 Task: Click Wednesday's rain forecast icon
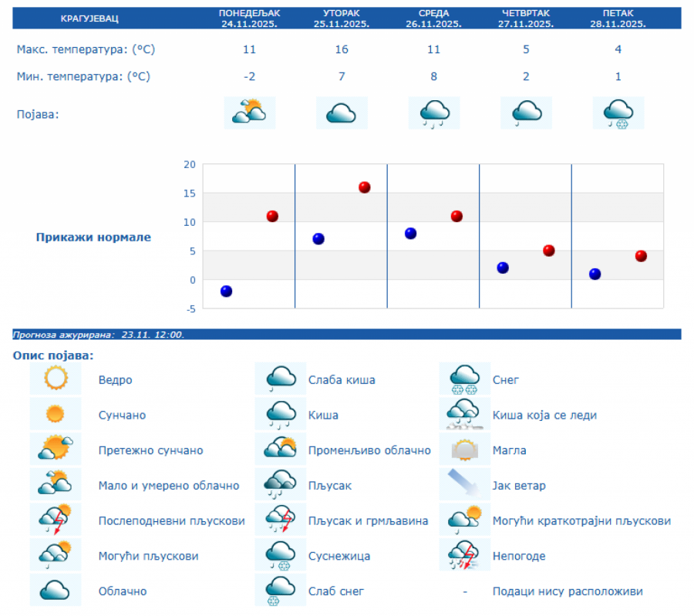(x=433, y=113)
